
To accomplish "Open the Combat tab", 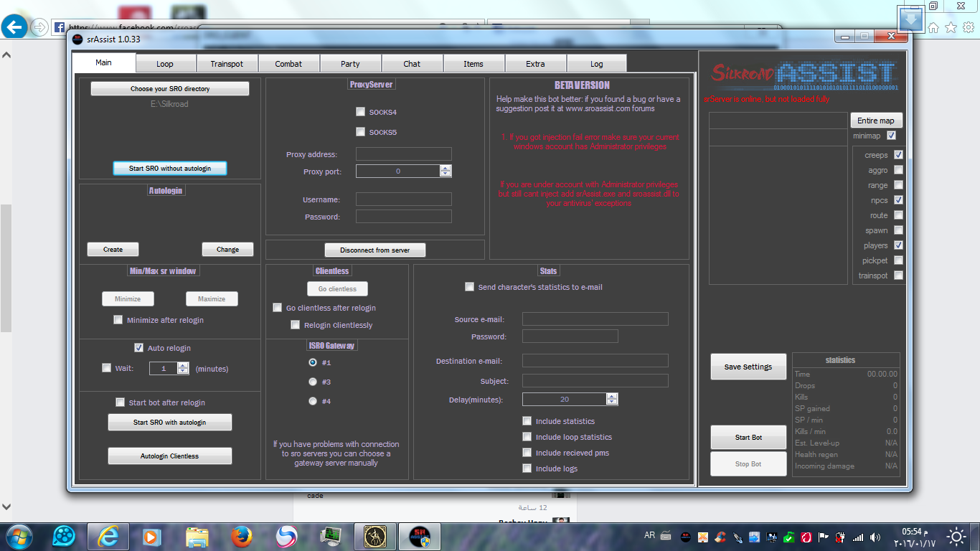I will (288, 64).
